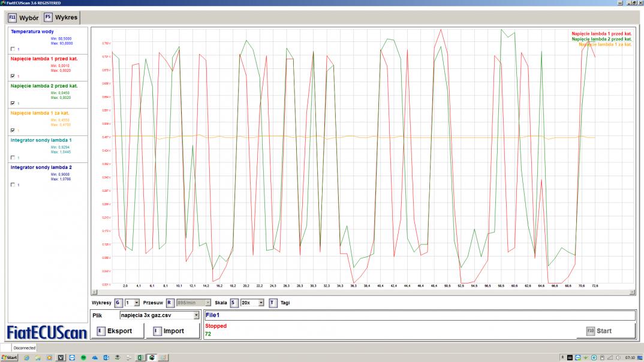Click the File1 name text field
Viewport: 644px width, 362px height.
point(419,315)
